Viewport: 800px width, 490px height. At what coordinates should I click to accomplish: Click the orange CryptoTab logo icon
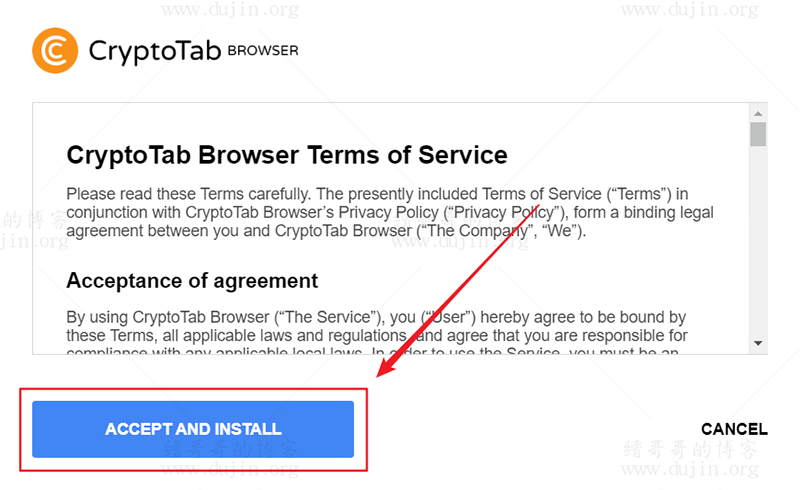point(55,51)
